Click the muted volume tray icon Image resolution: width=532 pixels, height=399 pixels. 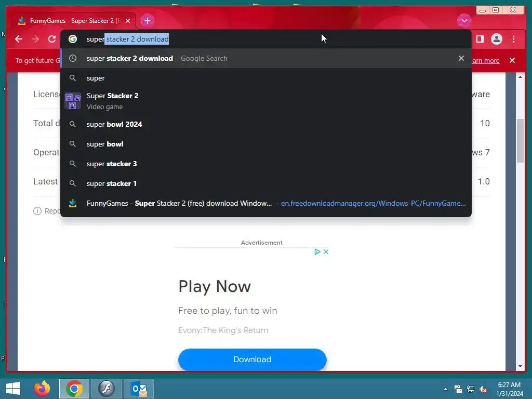483,389
